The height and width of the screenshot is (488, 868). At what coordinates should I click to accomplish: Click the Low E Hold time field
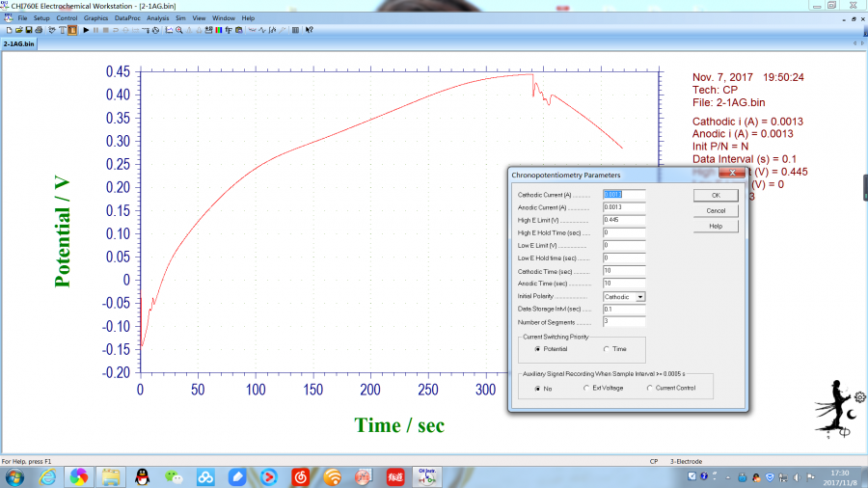pos(624,258)
